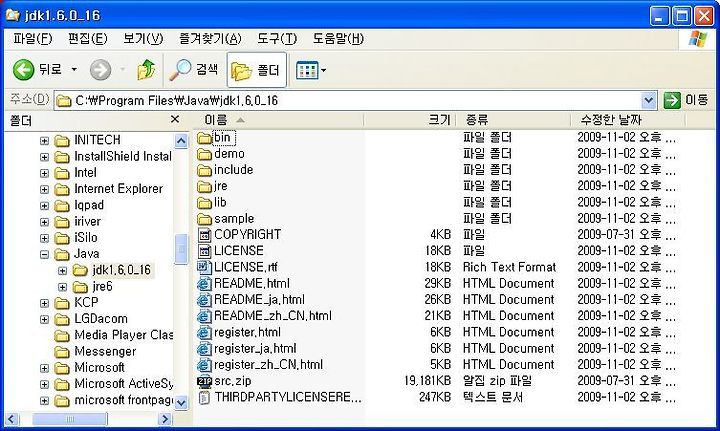Close the Folders pane with X
This screenshot has width=720, height=431.
coord(174,119)
